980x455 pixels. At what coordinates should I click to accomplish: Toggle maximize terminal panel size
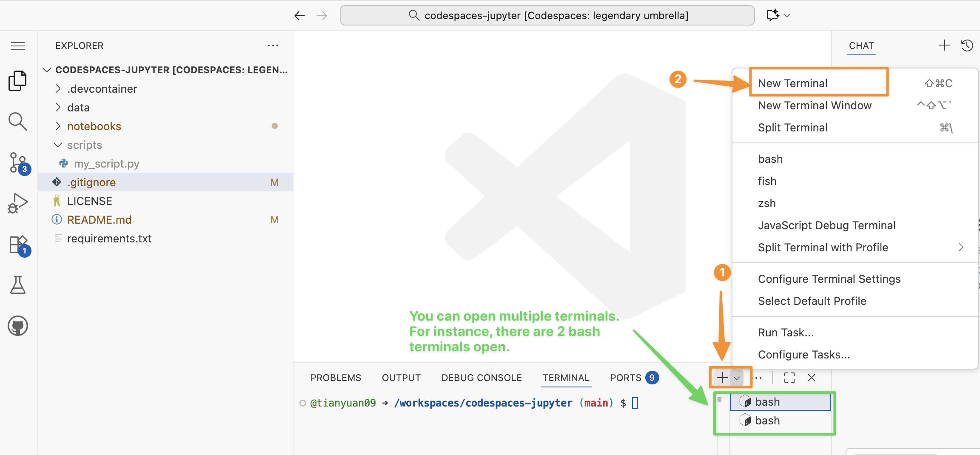[x=789, y=378]
